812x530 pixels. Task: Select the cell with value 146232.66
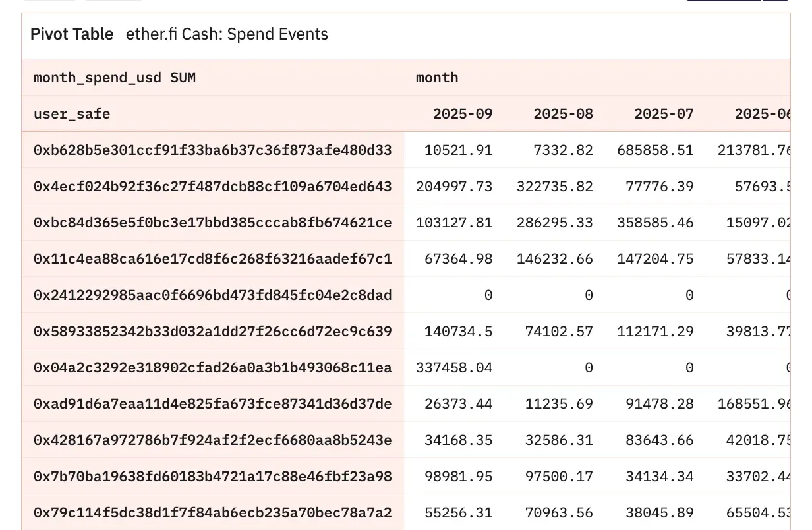pos(555,259)
